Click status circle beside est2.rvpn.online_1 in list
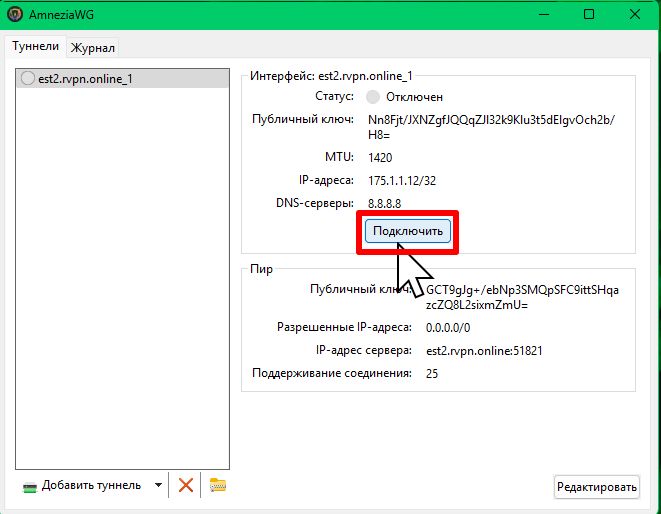This screenshot has height=514, width=661. [27, 79]
